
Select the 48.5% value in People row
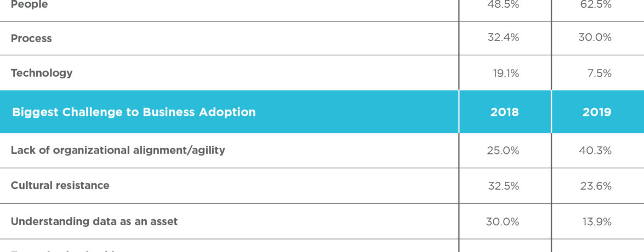[503, 5]
